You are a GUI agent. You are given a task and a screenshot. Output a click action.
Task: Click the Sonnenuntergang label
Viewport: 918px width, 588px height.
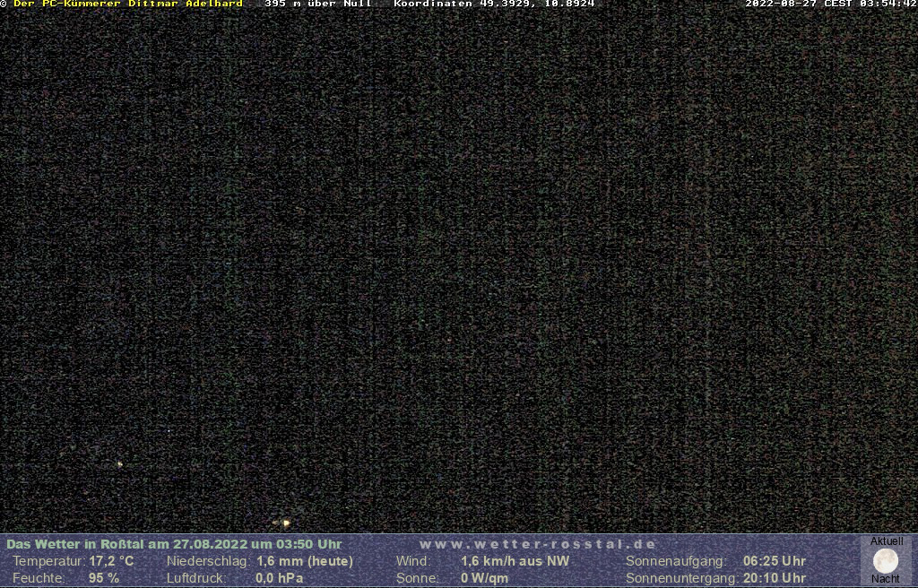683,578
